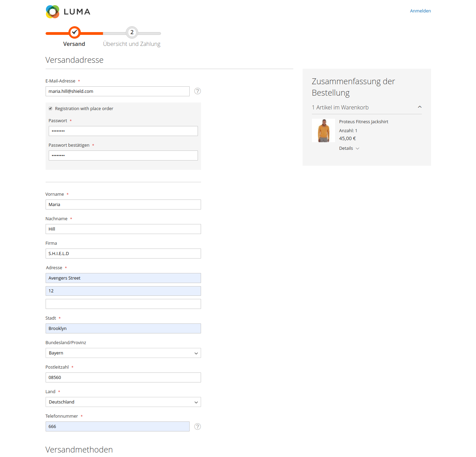Click the jackshirt product thumbnail
The image size is (476, 457).
tap(323, 130)
